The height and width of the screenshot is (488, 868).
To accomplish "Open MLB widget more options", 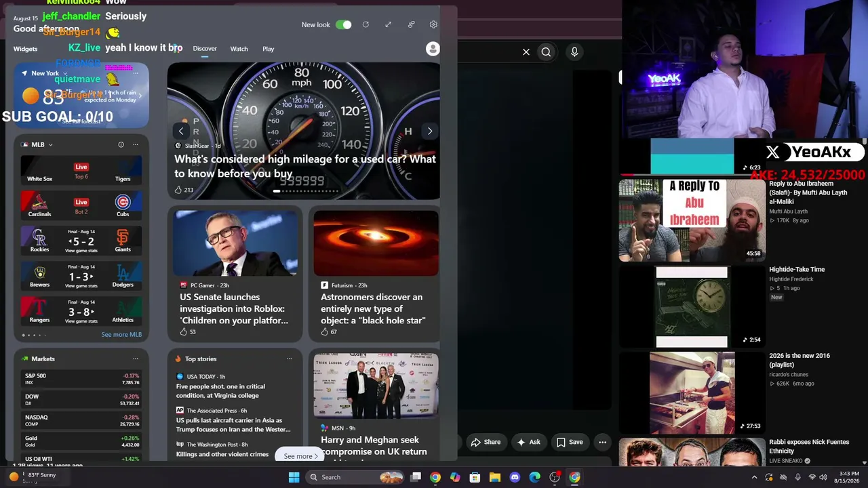I will 136,144.
